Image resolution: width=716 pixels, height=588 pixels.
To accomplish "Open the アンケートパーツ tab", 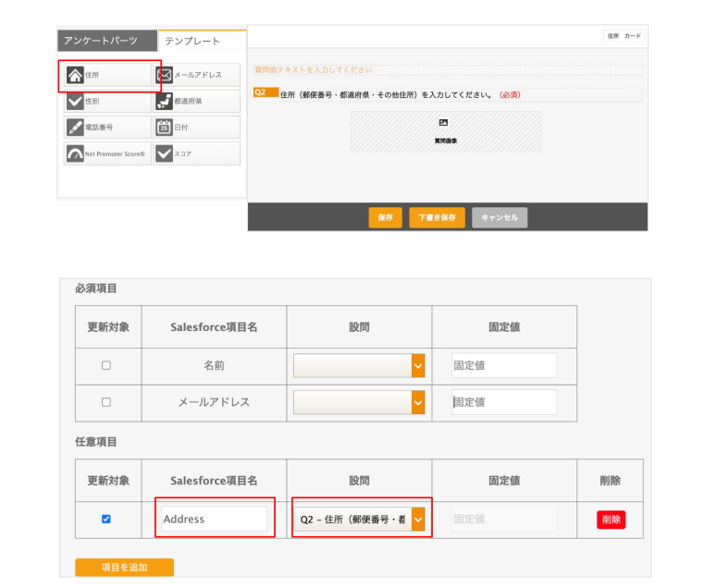I will 107,41.
